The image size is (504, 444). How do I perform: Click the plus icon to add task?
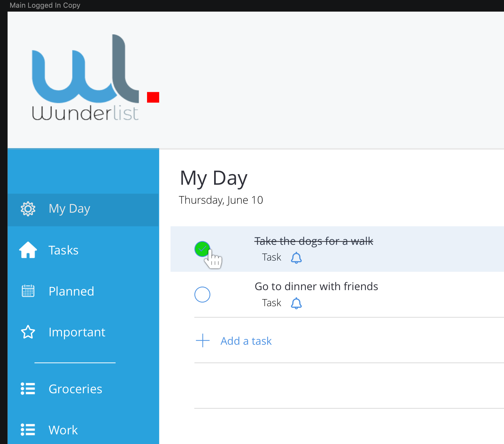(203, 341)
